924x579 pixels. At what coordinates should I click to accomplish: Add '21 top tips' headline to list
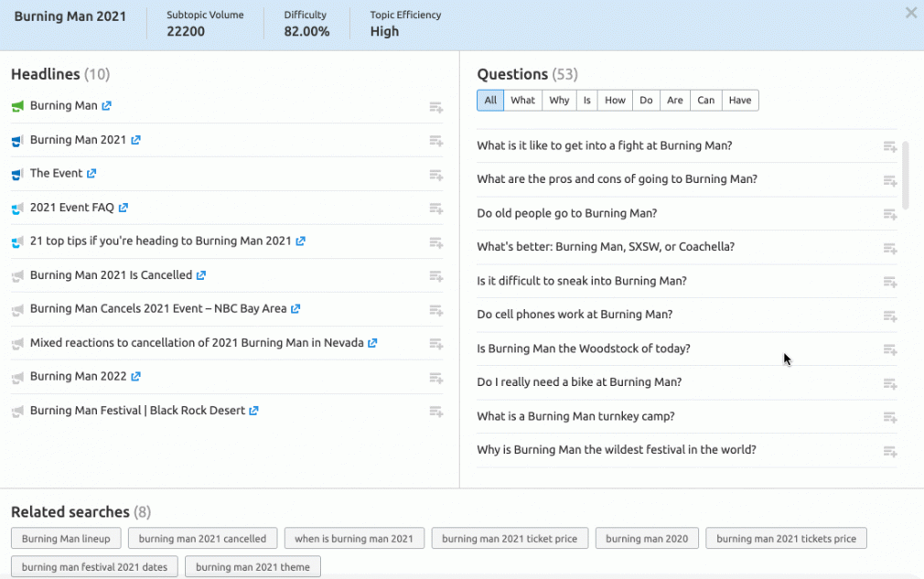tap(436, 243)
